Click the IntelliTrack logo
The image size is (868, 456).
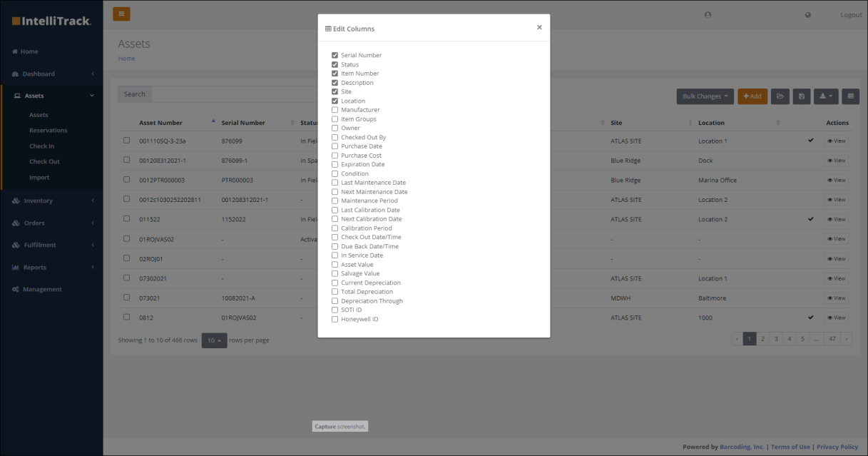tap(51, 21)
